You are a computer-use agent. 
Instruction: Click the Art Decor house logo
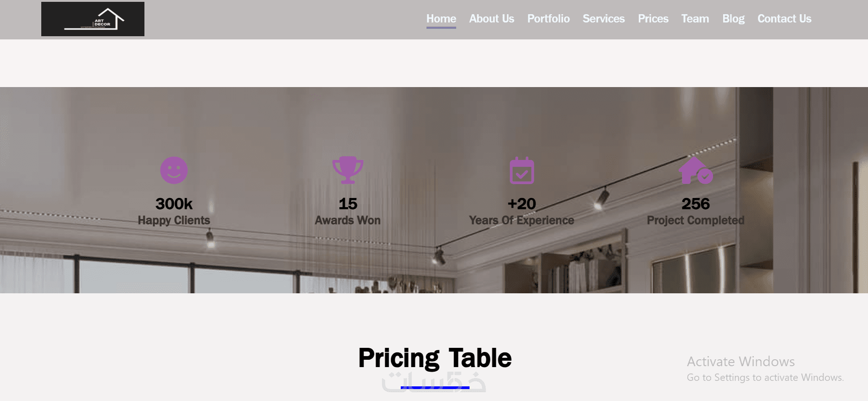(93, 19)
